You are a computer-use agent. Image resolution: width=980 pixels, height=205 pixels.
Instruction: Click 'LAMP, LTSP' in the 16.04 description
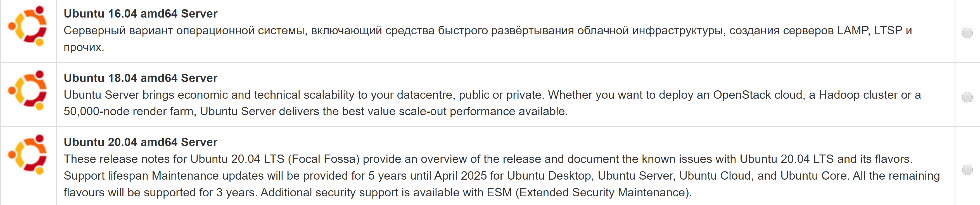click(870, 30)
